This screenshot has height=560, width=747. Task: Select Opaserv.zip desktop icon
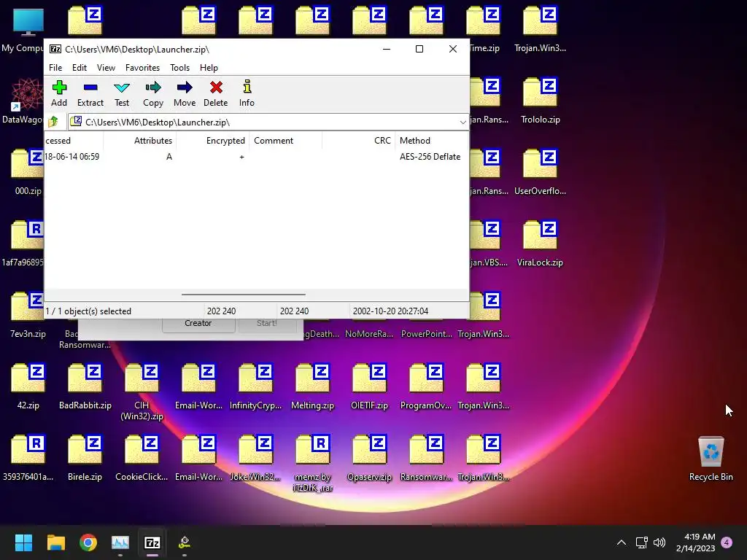pos(369,459)
